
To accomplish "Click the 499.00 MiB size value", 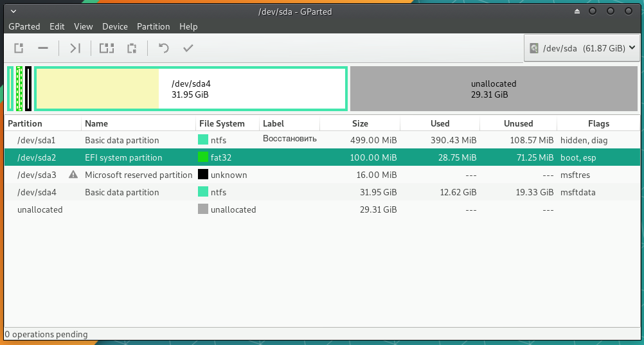I will point(373,140).
